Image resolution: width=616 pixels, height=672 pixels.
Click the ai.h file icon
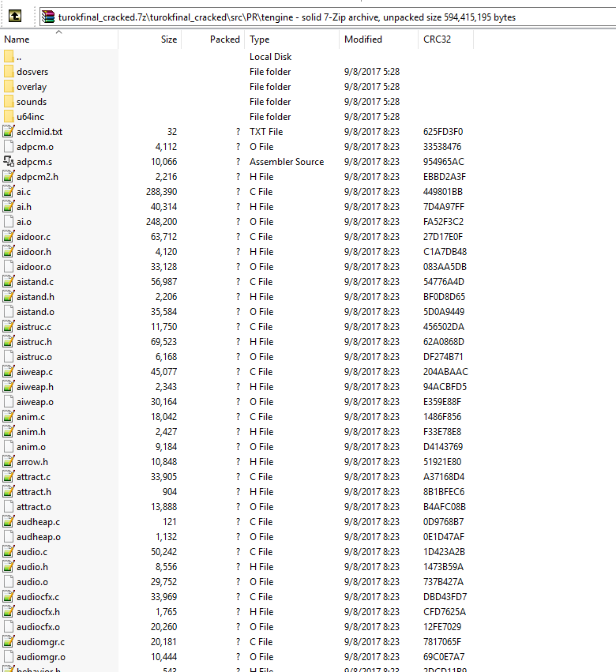9,207
